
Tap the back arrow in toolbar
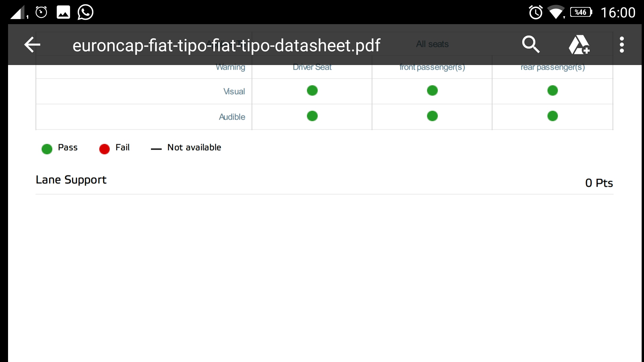tap(32, 45)
